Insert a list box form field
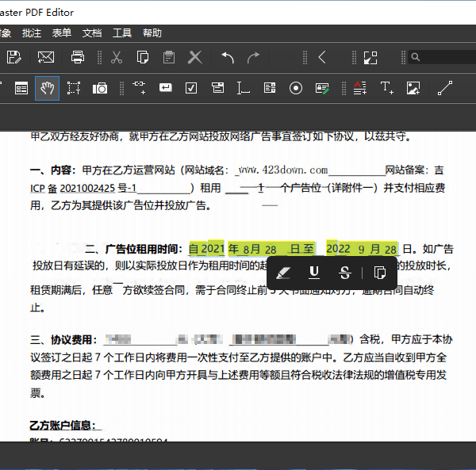This screenshot has width=476, height=470. pos(270,88)
